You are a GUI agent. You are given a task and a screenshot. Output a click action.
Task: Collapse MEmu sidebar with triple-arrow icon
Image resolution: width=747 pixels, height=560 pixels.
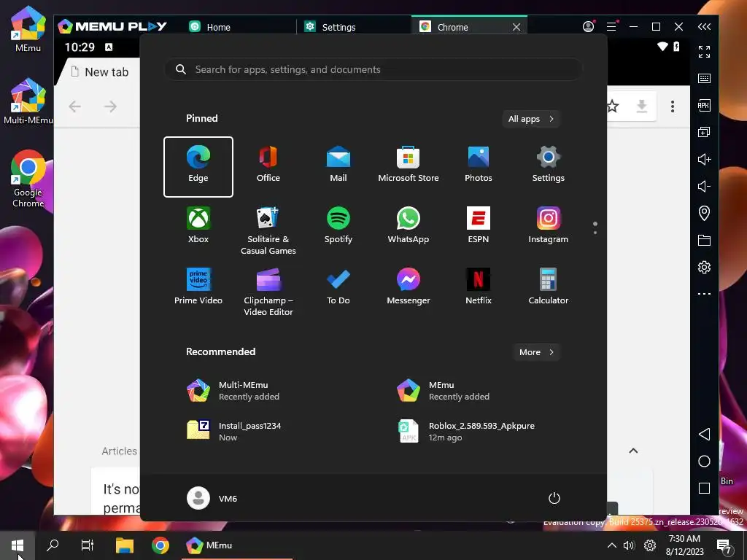[x=704, y=27]
